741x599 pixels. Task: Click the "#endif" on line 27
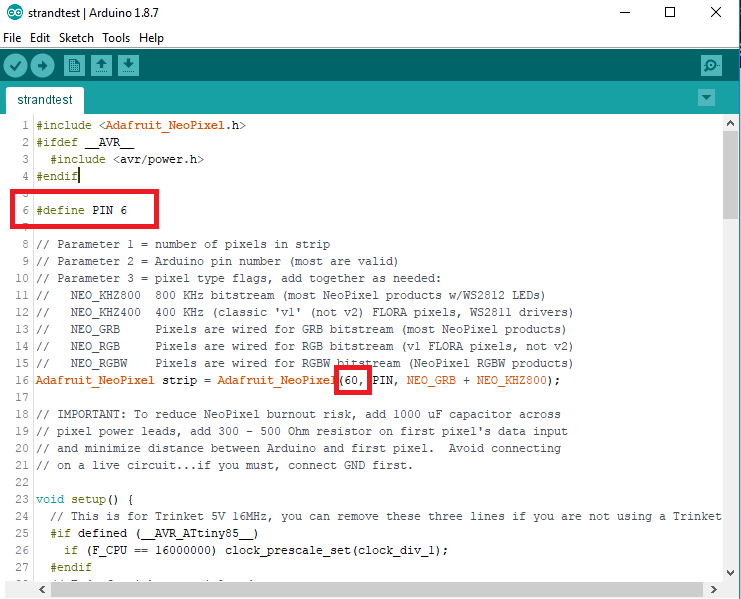tap(71, 567)
